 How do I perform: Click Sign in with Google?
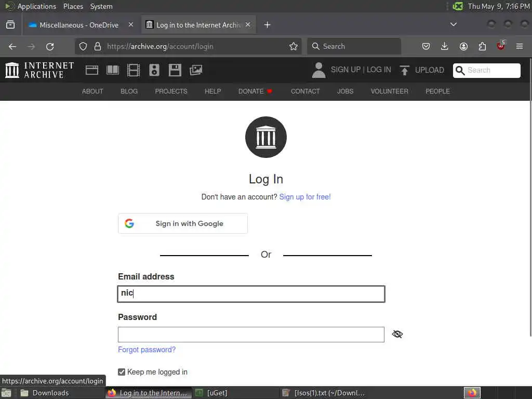point(183,223)
